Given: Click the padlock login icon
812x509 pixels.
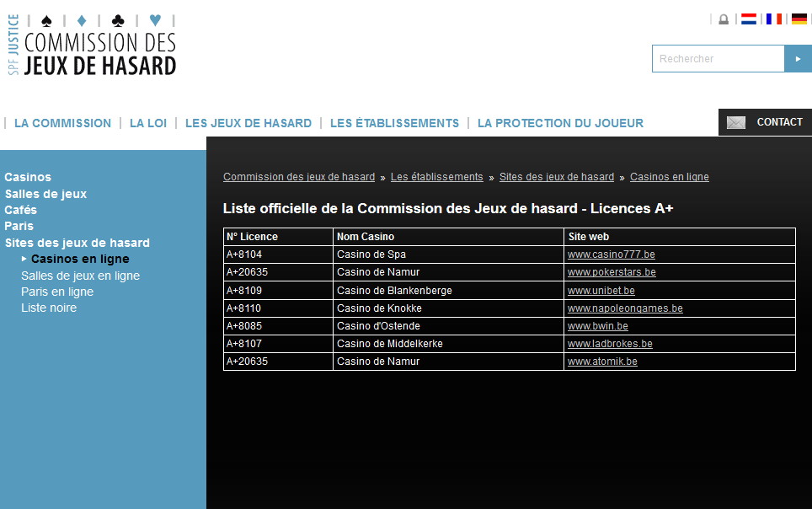Looking at the screenshot, I should (724, 19).
